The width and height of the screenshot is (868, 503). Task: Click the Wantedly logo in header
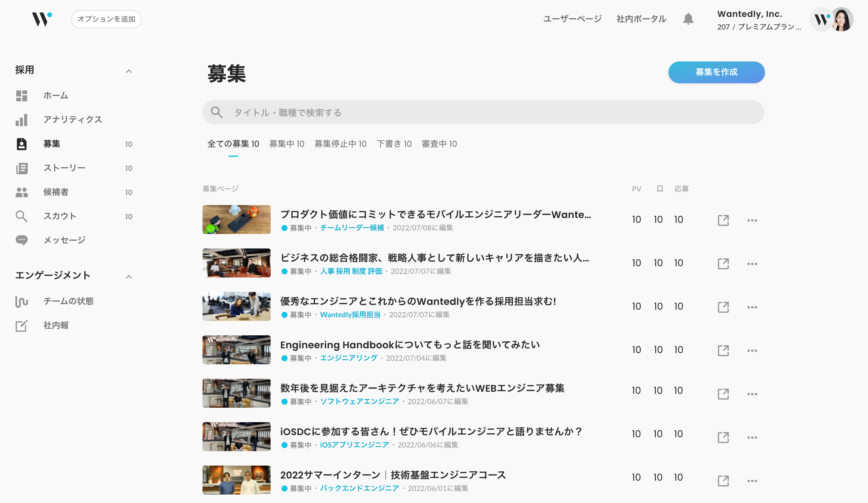tap(42, 19)
